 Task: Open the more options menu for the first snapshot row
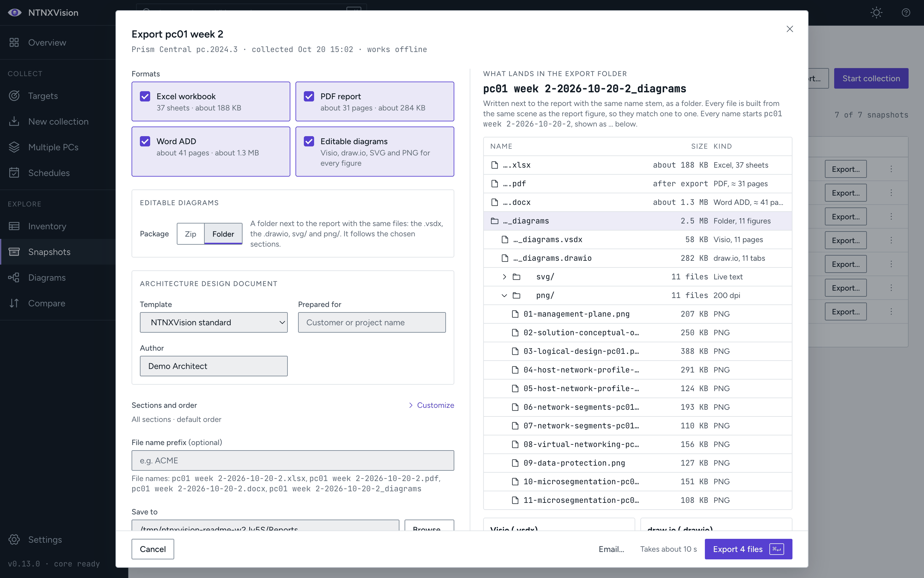[891, 169]
